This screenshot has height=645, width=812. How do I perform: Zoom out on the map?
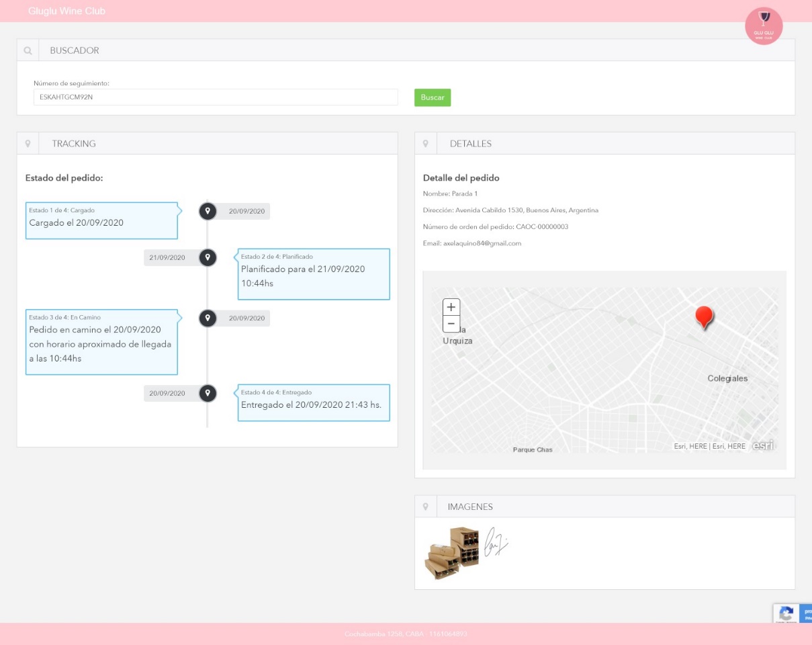[451, 324]
